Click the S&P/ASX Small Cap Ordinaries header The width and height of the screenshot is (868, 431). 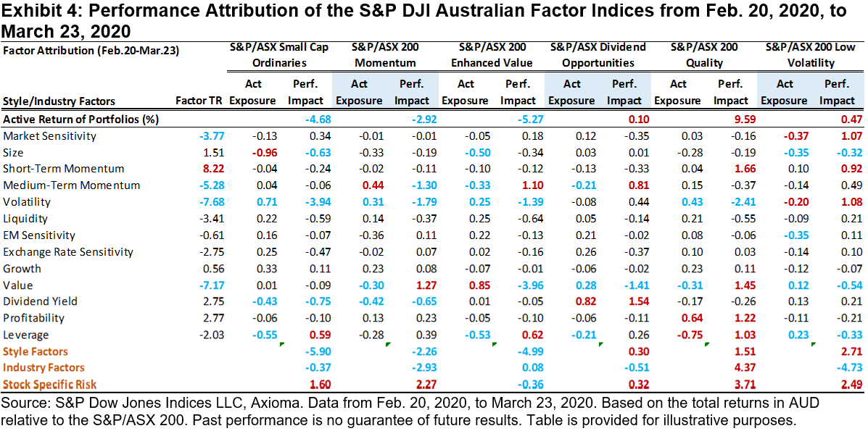278,54
